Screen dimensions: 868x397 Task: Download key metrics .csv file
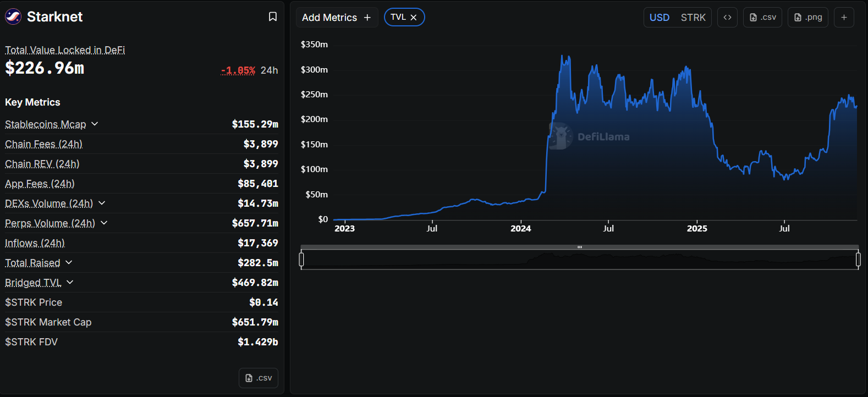click(259, 378)
